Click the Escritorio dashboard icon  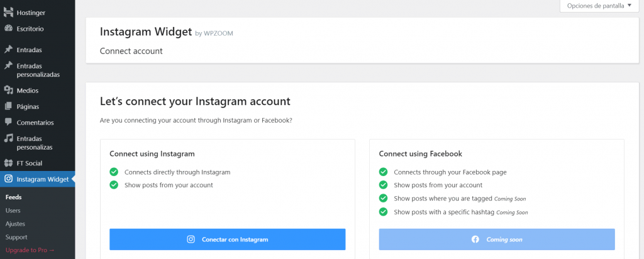click(x=8, y=28)
